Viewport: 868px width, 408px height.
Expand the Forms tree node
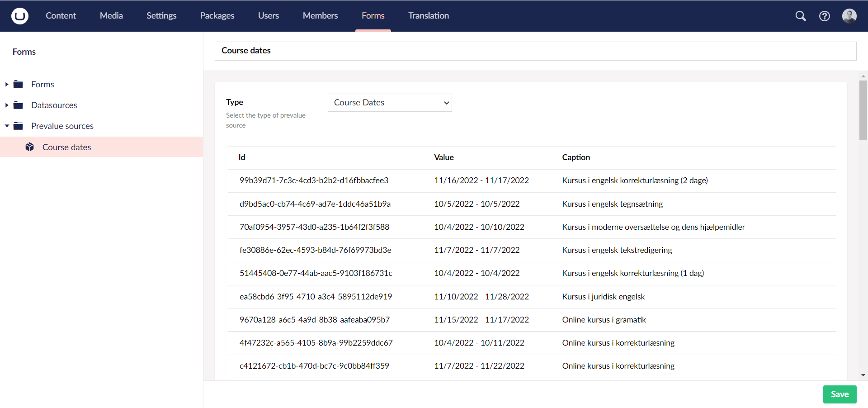pyautogui.click(x=6, y=84)
